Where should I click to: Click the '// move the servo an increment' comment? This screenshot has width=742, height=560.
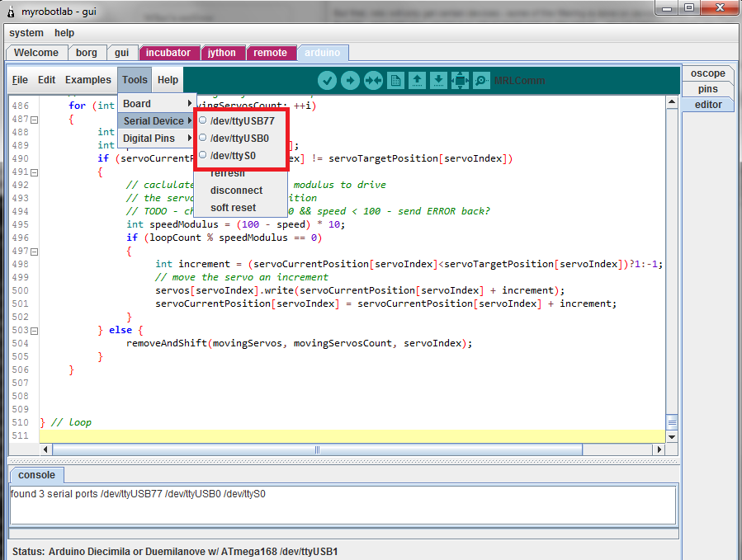click(241, 277)
